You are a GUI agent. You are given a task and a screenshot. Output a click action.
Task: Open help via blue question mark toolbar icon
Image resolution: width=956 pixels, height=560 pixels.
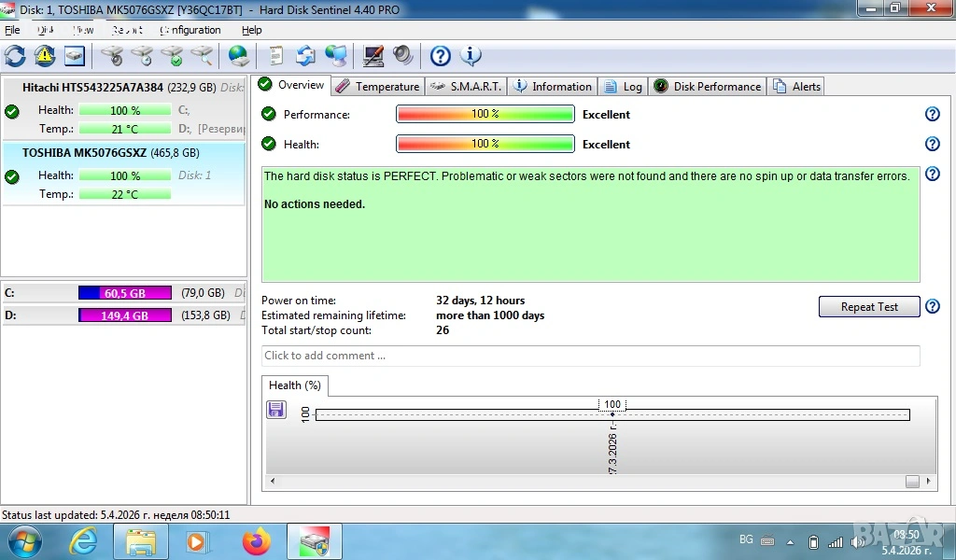coord(440,56)
